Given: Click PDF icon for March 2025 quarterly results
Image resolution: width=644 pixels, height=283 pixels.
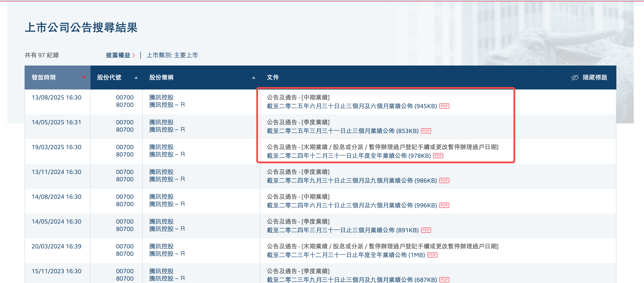Looking at the screenshot, I should click(426, 131).
